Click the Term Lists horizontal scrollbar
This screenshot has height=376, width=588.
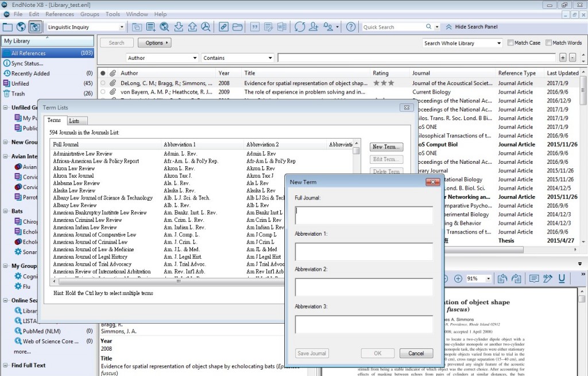[x=178, y=281]
